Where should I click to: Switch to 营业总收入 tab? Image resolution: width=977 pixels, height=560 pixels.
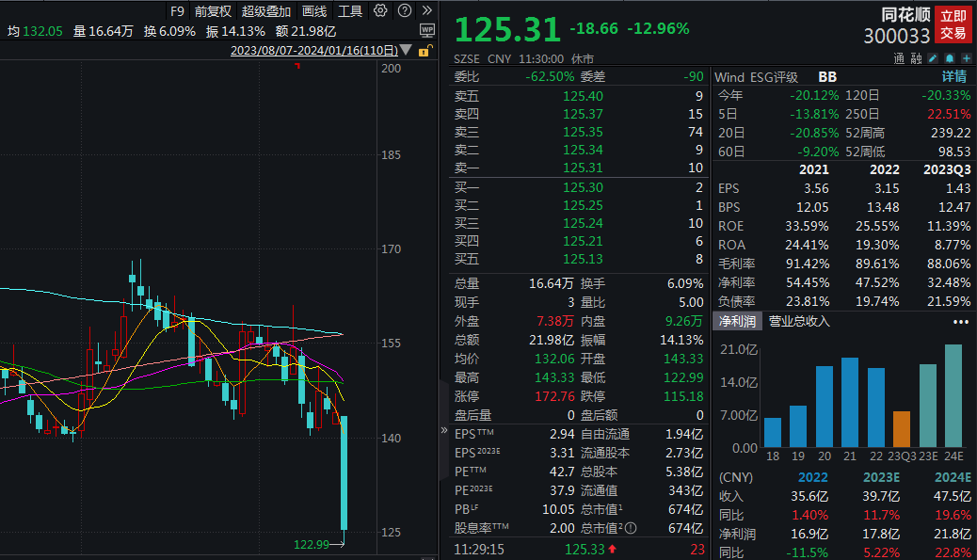(x=799, y=322)
